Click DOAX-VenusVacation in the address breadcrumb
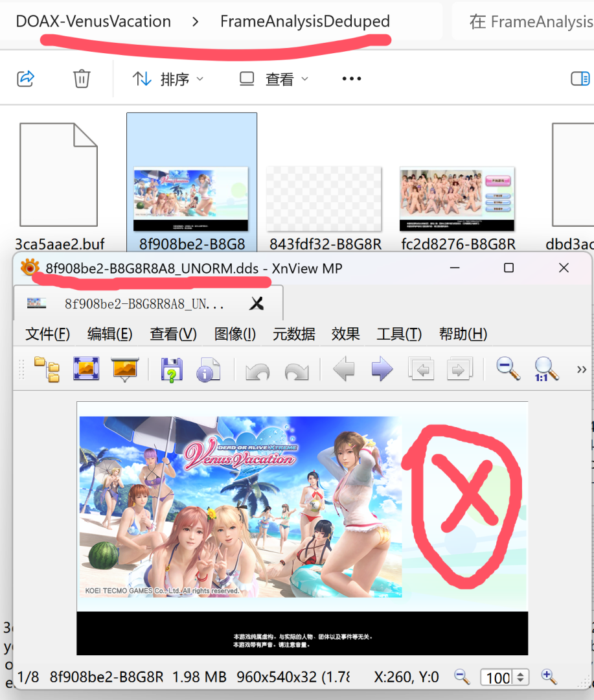594x700 pixels. point(93,21)
